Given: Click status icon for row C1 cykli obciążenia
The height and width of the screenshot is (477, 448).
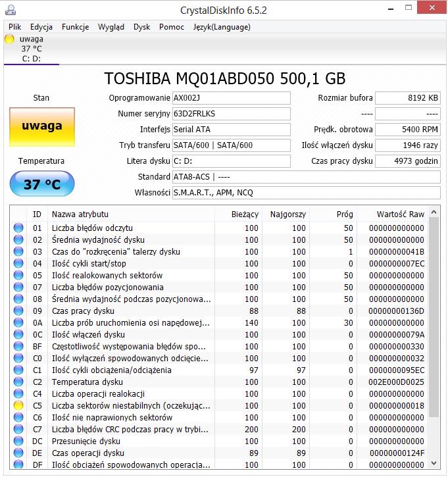Looking at the screenshot, I should tap(18, 370).
